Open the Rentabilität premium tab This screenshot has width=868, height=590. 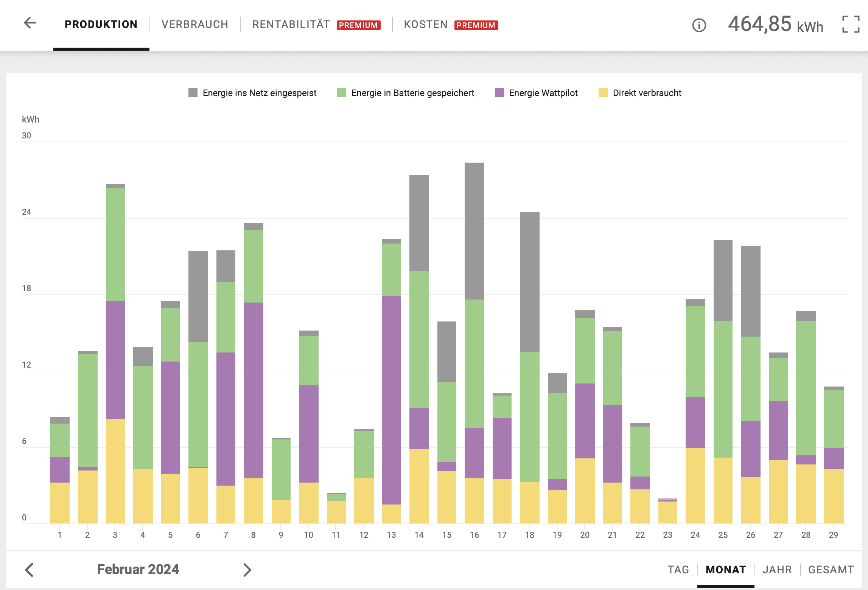[316, 25]
